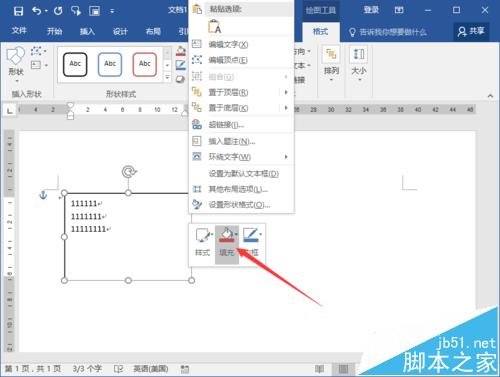Click the macro recording icon in status bar
The width and height of the screenshot is (500, 377).
(185, 369)
